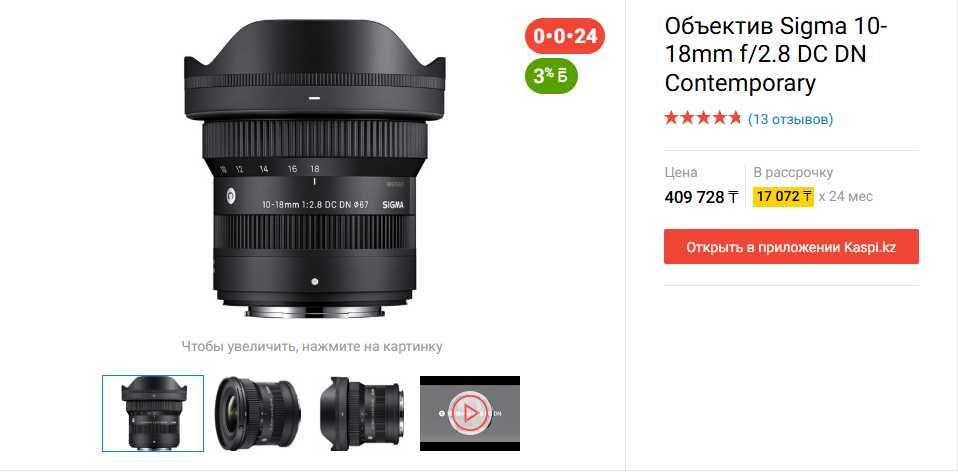Click the first red star of the rating
The width and height of the screenshot is (958, 472).
pos(672,118)
